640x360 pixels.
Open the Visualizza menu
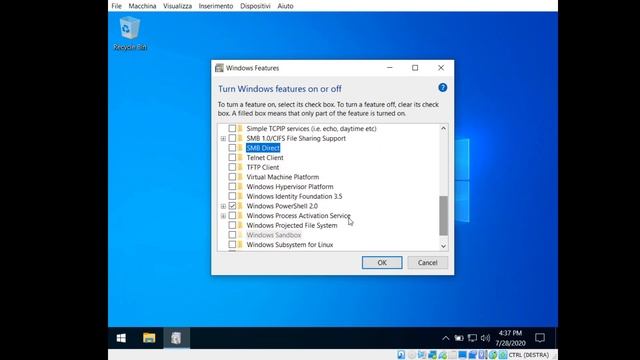click(177, 6)
